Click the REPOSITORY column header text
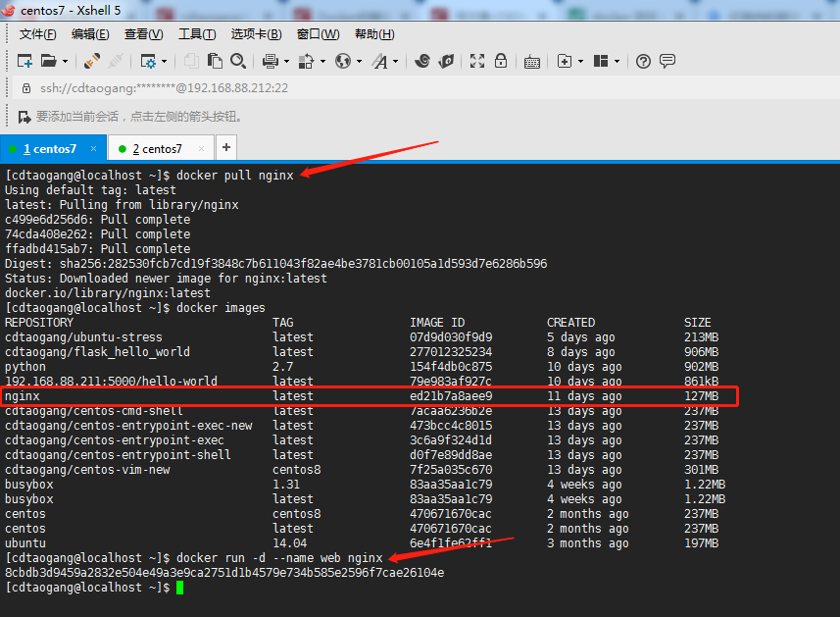The image size is (840, 617). pos(39,323)
